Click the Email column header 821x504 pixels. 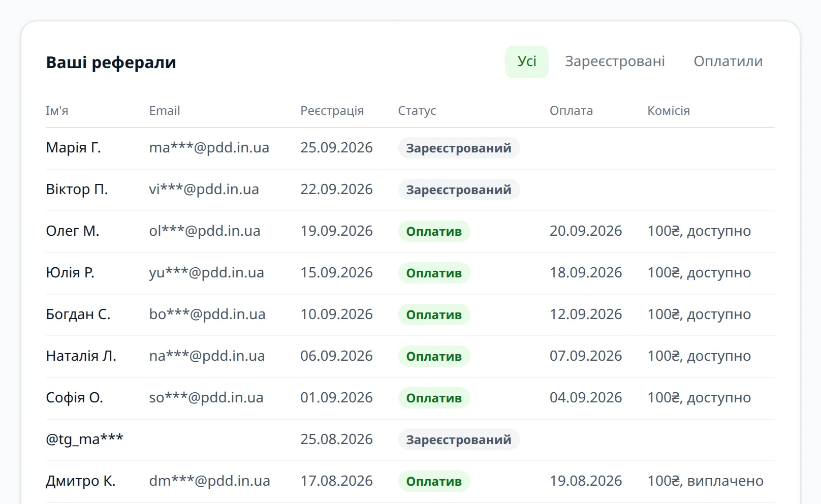(164, 111)
